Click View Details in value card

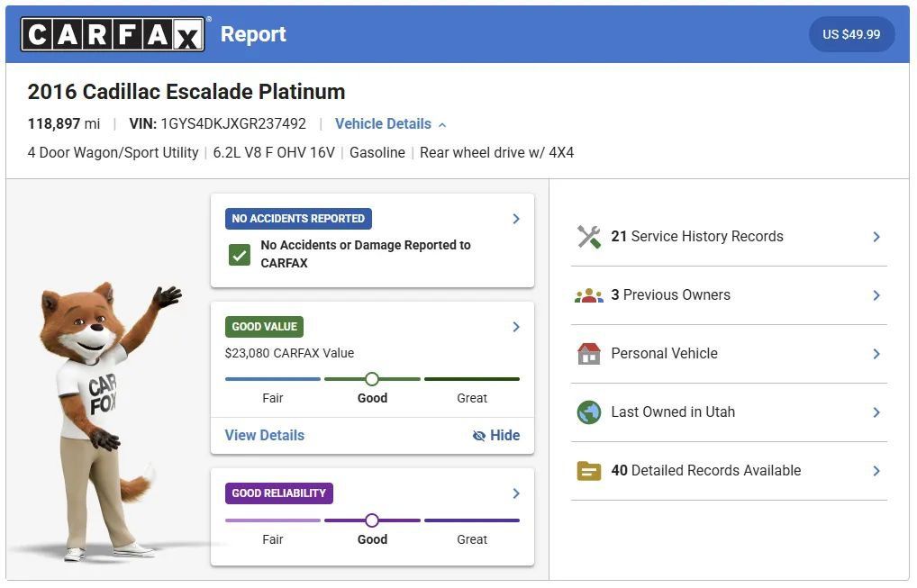[264, 436]
